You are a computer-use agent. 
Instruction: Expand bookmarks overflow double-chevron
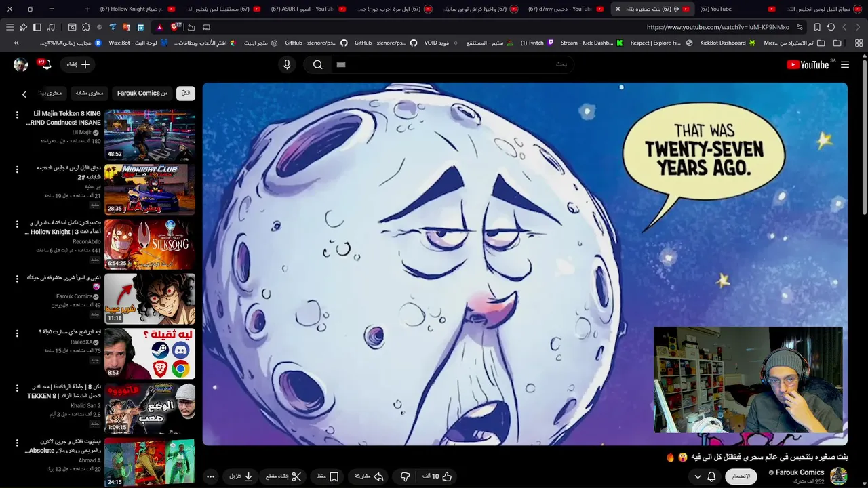click(16, 43)
